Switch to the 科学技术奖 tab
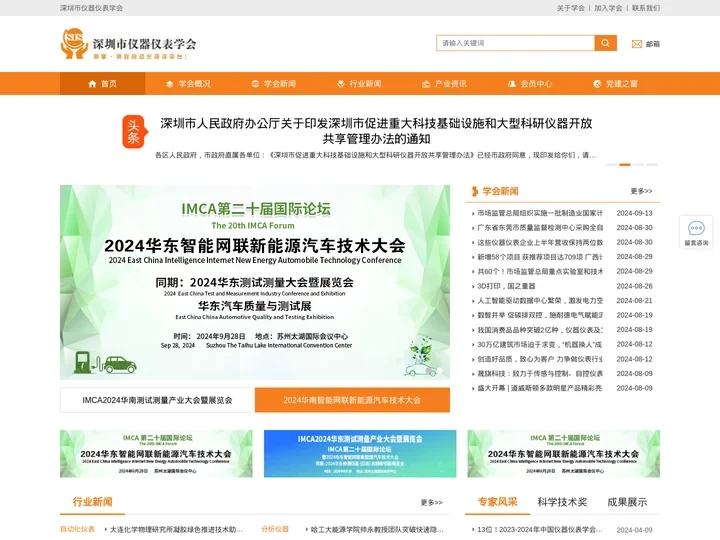This screenshot has height=540, width=720. click(562, 502)
